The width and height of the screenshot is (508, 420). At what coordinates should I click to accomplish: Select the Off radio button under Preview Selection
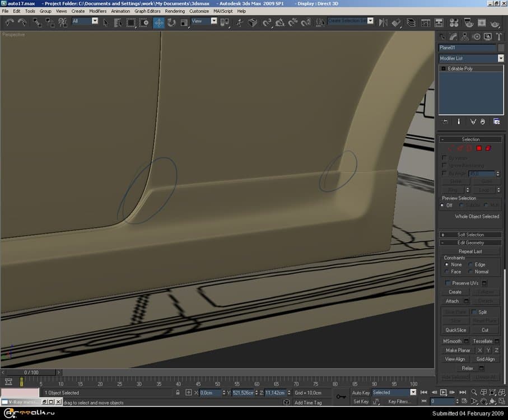(442, 204)
